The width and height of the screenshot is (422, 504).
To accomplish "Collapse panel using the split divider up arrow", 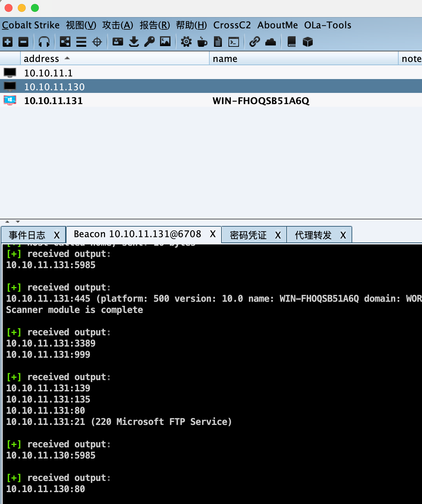I will [x=7, y=222].
